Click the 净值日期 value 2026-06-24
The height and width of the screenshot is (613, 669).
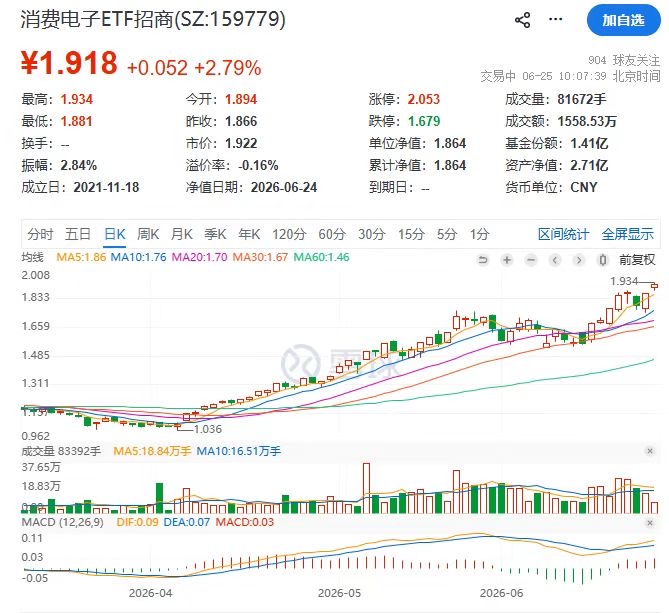pyautogui.click(x=284, y=187)
